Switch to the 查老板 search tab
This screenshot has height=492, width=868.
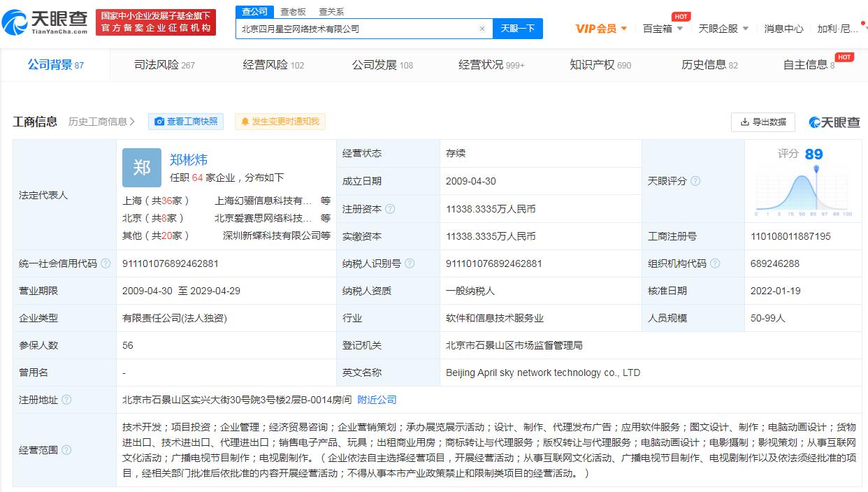(293, 12)
